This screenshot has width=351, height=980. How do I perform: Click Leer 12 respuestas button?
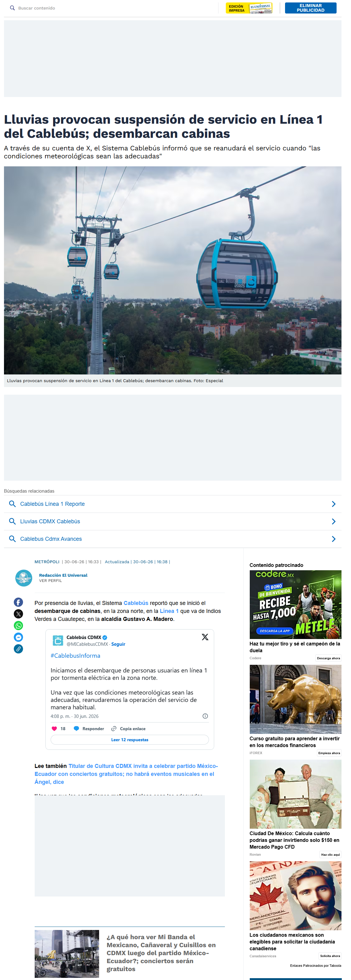click(130, 740)
